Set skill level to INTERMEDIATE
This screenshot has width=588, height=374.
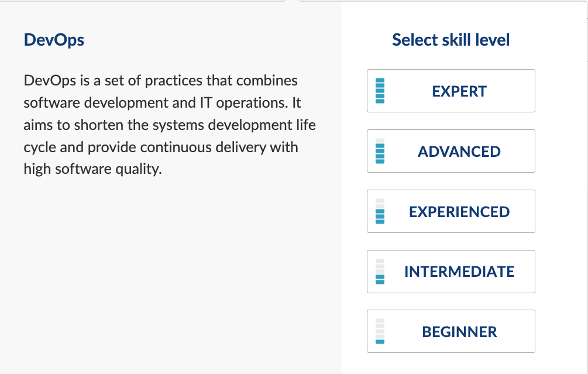click(451, 272)
